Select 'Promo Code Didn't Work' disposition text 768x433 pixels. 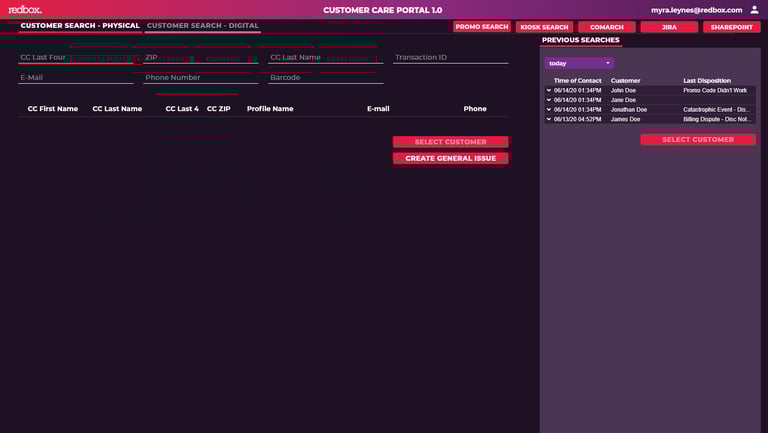point(715,90)
